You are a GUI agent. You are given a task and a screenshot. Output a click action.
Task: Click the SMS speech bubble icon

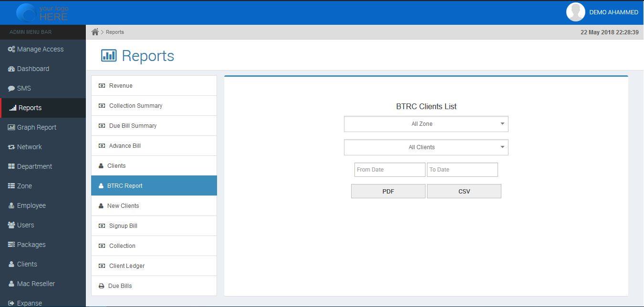(11, 88)
